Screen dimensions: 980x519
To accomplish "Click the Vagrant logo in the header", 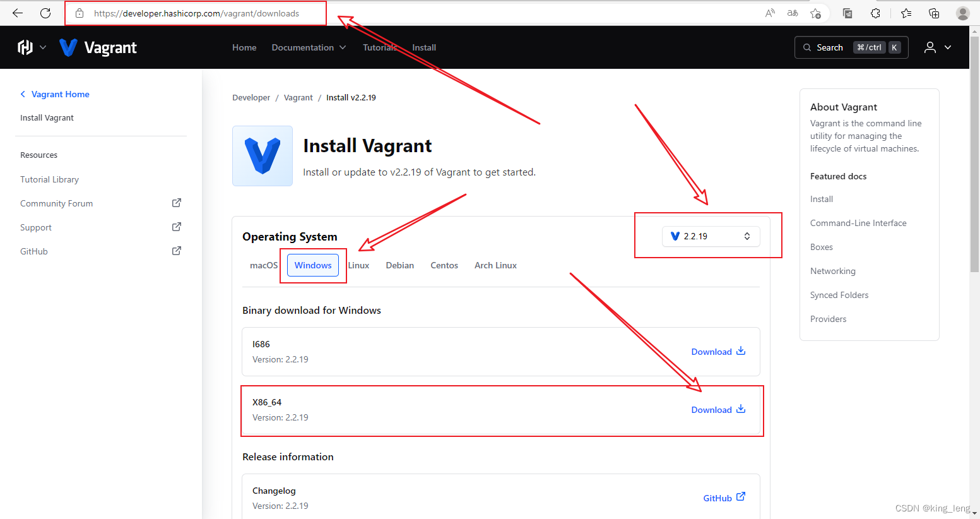I will 98,47.
